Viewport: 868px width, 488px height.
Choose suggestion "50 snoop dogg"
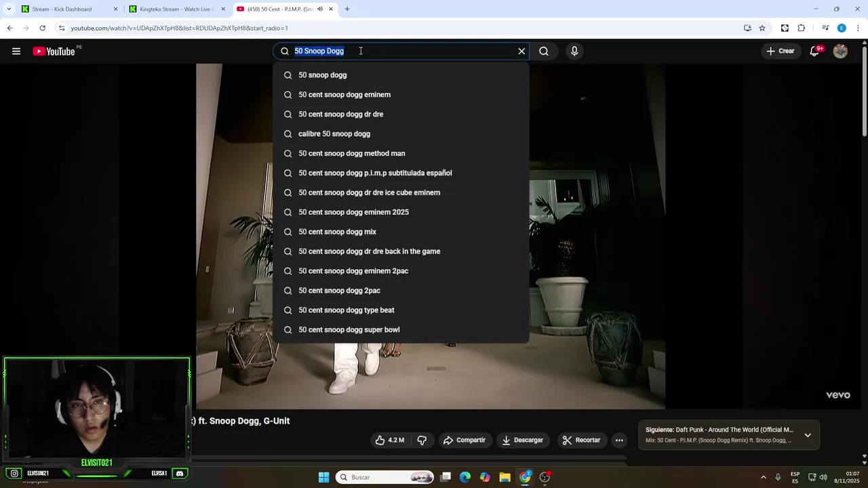[401, 75]
